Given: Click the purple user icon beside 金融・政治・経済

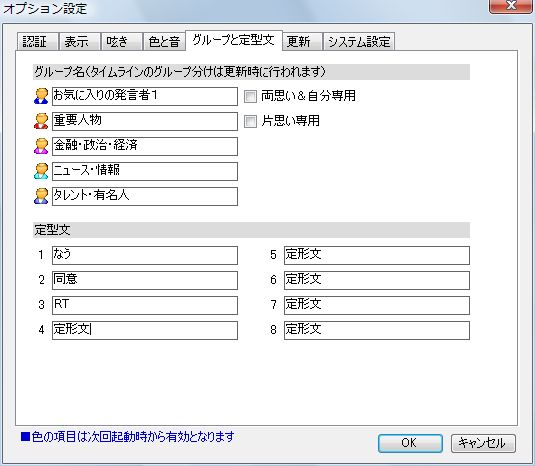Looking at the screenshot, I should [x=41, y=146].
